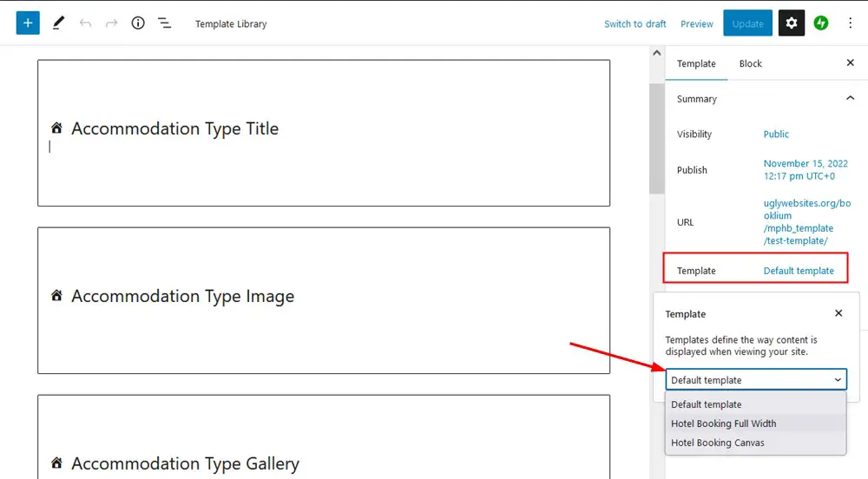Screen dimensions: 868x479
Task: Open the uglywebsites.org URL link
Action: (x=807, y=222)
